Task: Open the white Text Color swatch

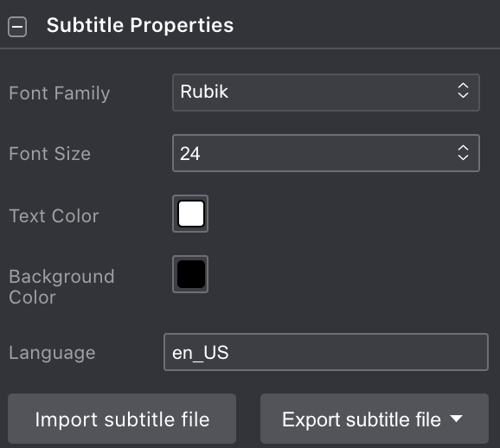Action: pos(190,214)
